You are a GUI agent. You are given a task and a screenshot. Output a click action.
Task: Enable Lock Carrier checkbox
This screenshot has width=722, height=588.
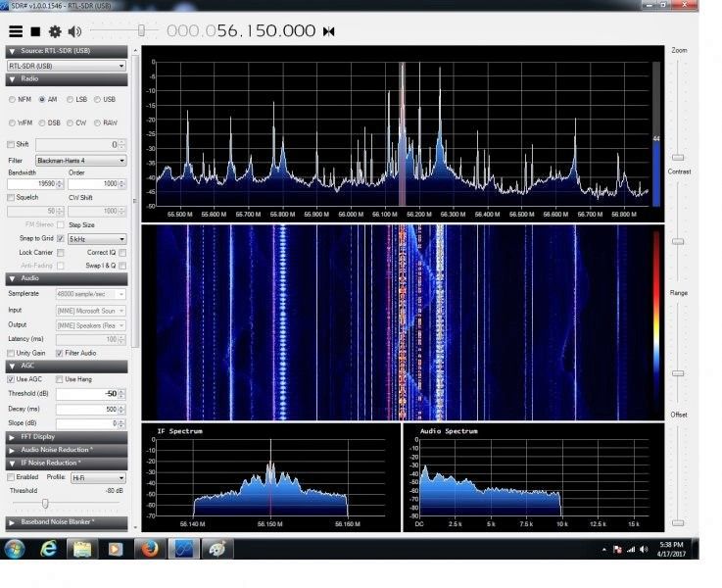tap(61, 253)
